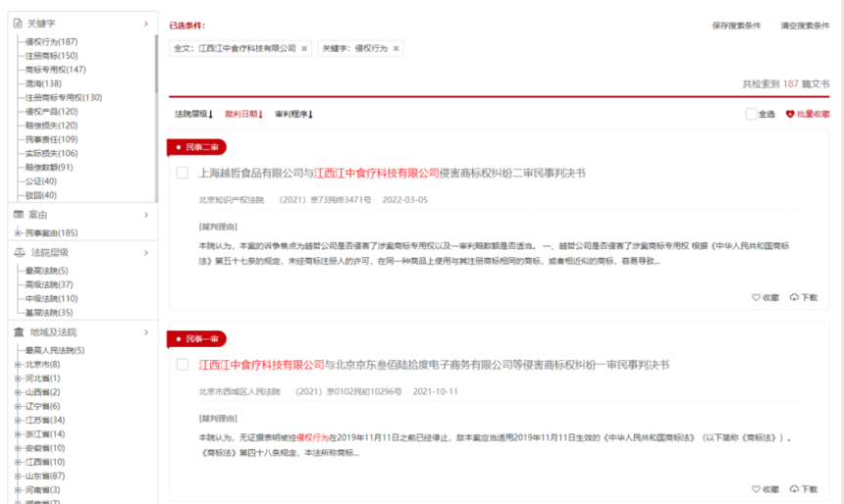The image size is (844, 504).
Task: Sort results by 法院层级
Action: point(193,114)
